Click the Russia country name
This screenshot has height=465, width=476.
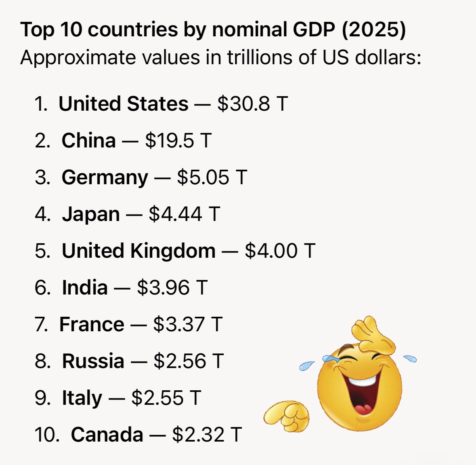pos(93,361)
